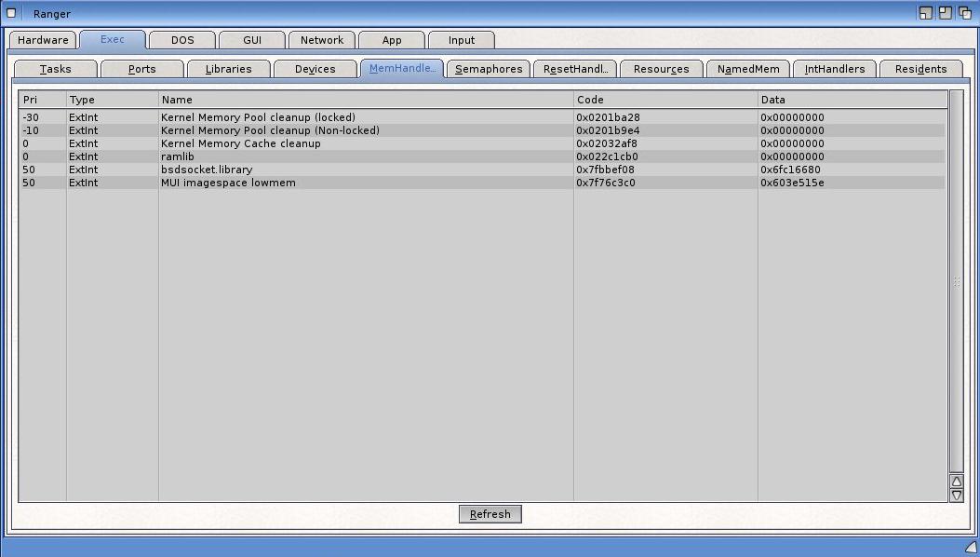Switch to the Libraries sub-tab
Screen dimensions: 980x557
228,69
